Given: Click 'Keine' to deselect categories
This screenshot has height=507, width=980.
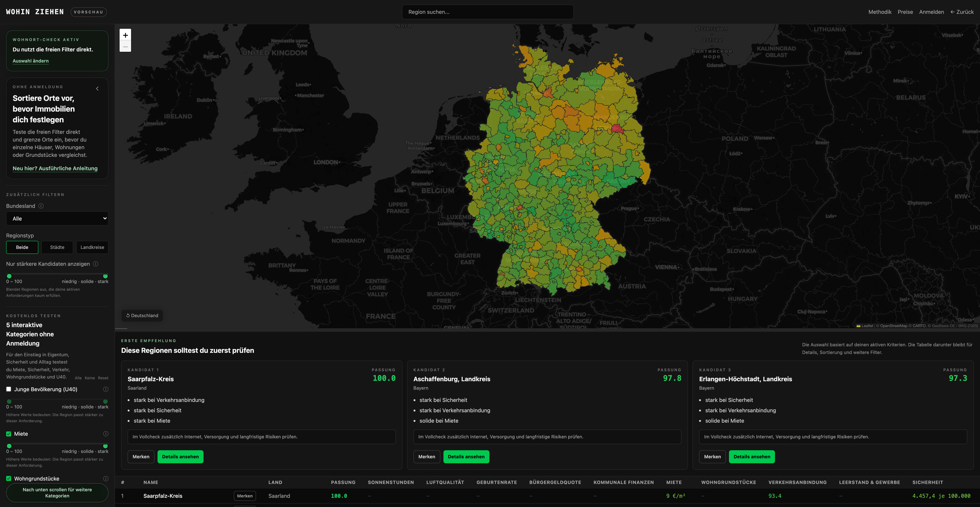Looking at the screenshot, I should pos(90,378).
